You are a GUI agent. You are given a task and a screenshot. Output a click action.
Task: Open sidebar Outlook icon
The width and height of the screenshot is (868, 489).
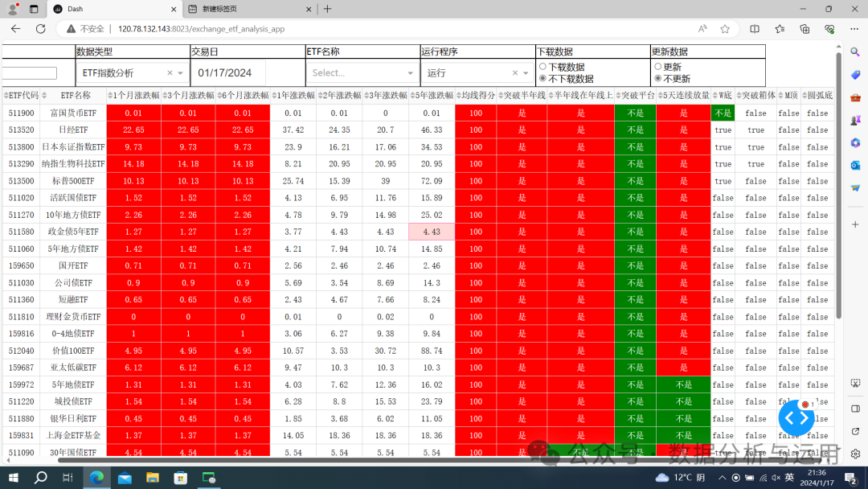pyautogui.click(x=855, y=165)
